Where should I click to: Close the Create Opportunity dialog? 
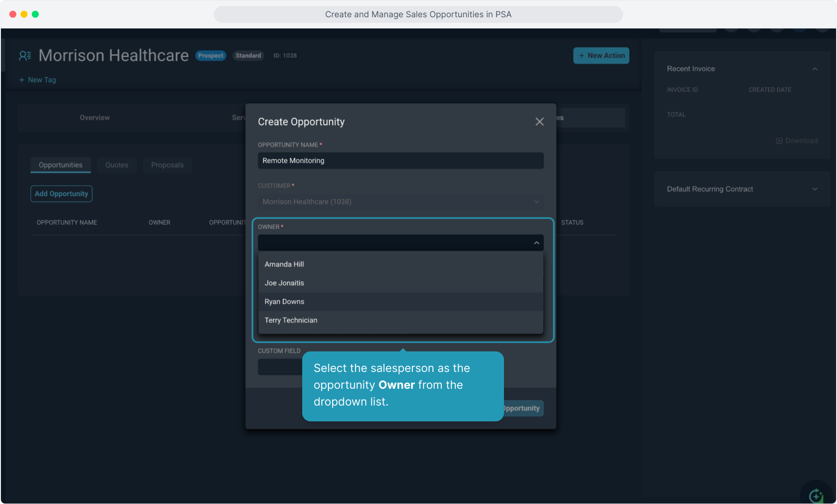pyautogui.click(x=539, y=122)
